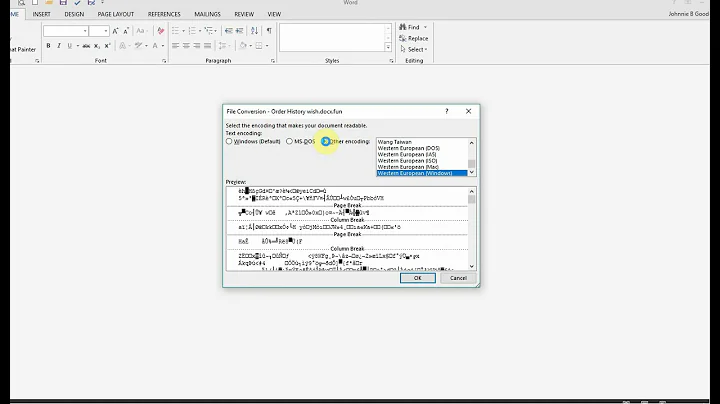Open the Select dropdown in Editing group

point(414,49)
